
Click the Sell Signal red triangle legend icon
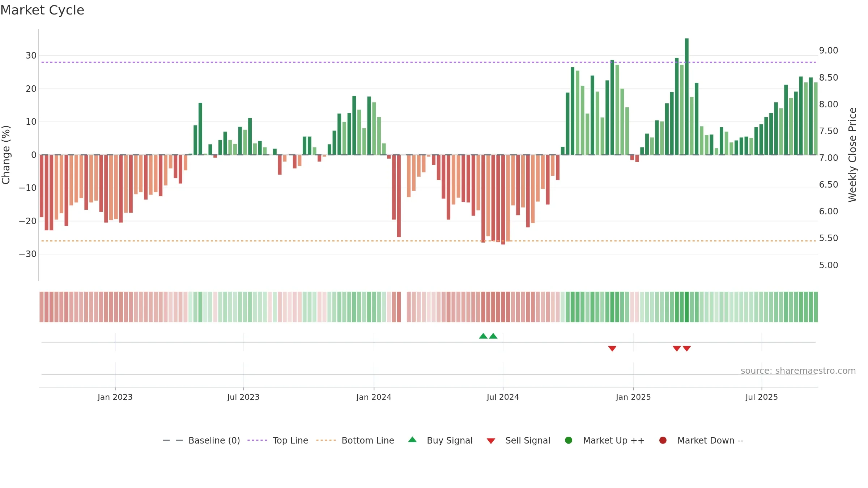(x=491, y=441)
